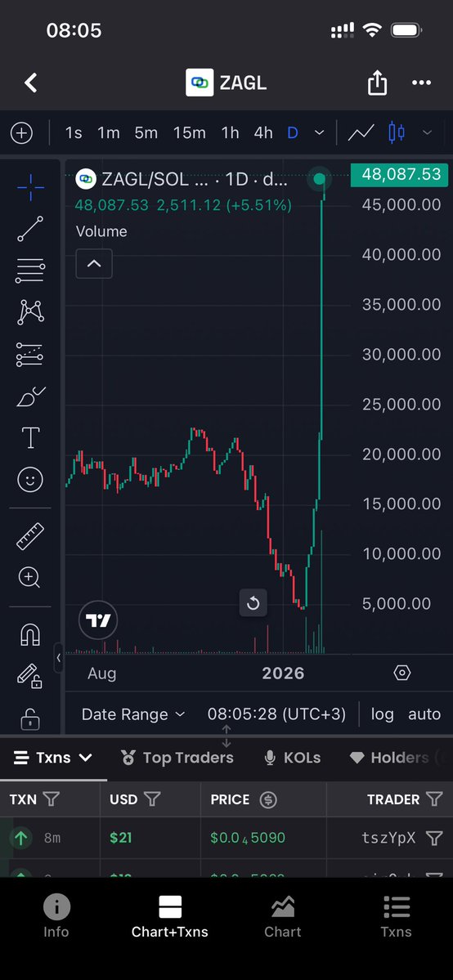Open the KOLs tab
This screenshot has width=453, height=980.
[292, 758]
